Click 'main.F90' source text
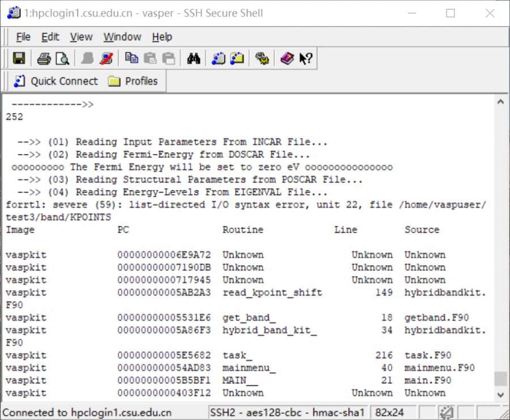 [x=428, y=380]
